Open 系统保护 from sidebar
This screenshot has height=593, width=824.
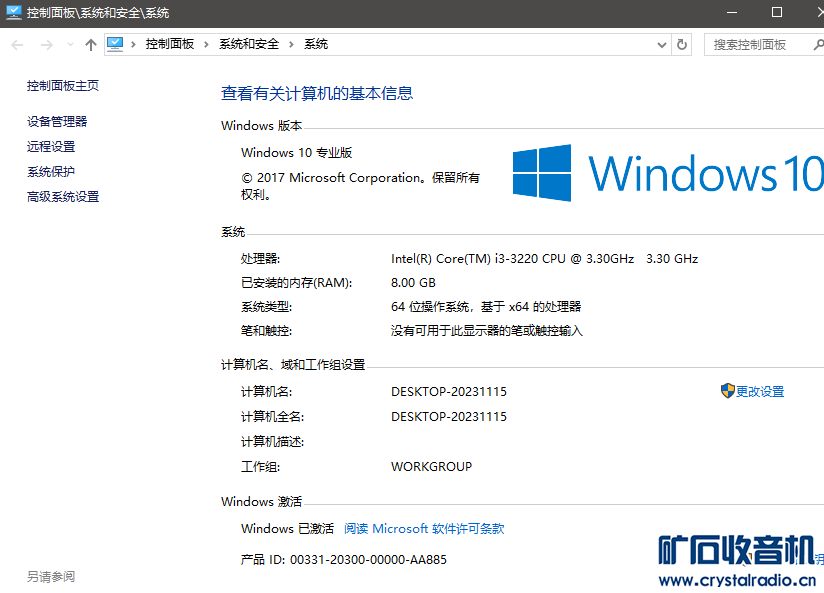(51, 171)
